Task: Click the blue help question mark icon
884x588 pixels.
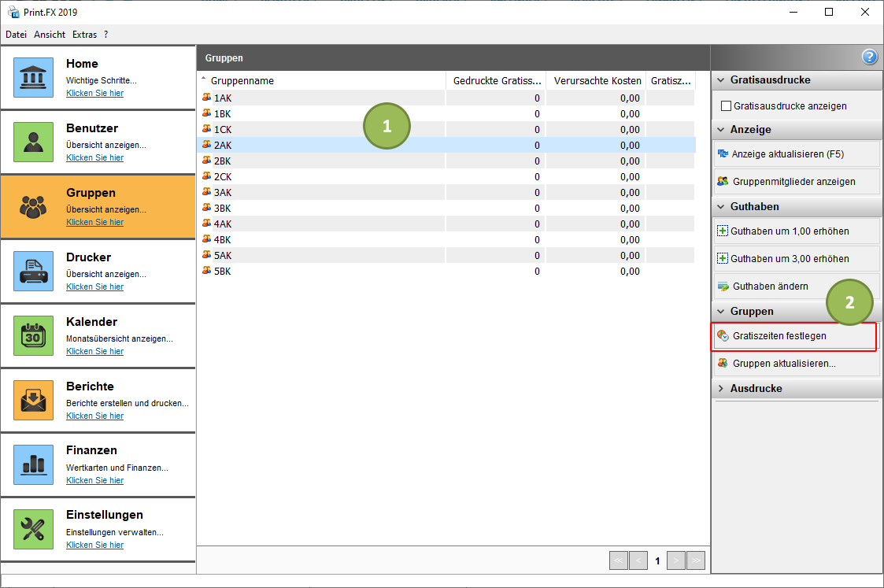Action: [x=869, y=57]
